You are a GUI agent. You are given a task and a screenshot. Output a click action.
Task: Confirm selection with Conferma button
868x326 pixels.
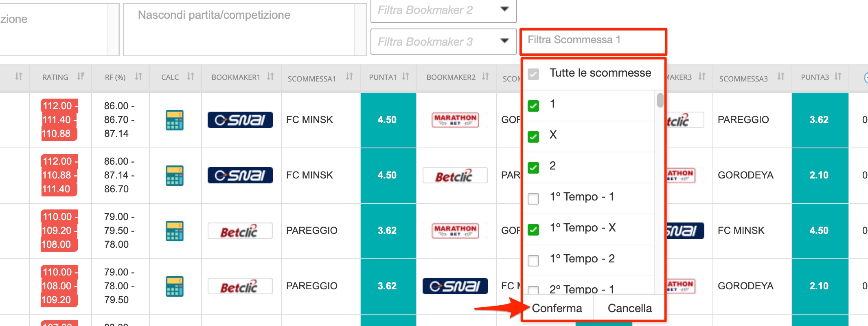click(x=557, y=308)
